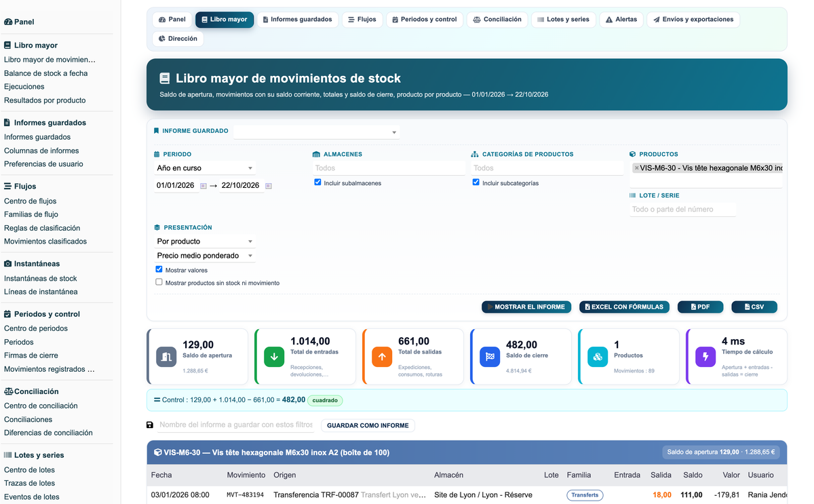Open the Lotes y series tab
814x504 pixels.
[x=564, y=20]
